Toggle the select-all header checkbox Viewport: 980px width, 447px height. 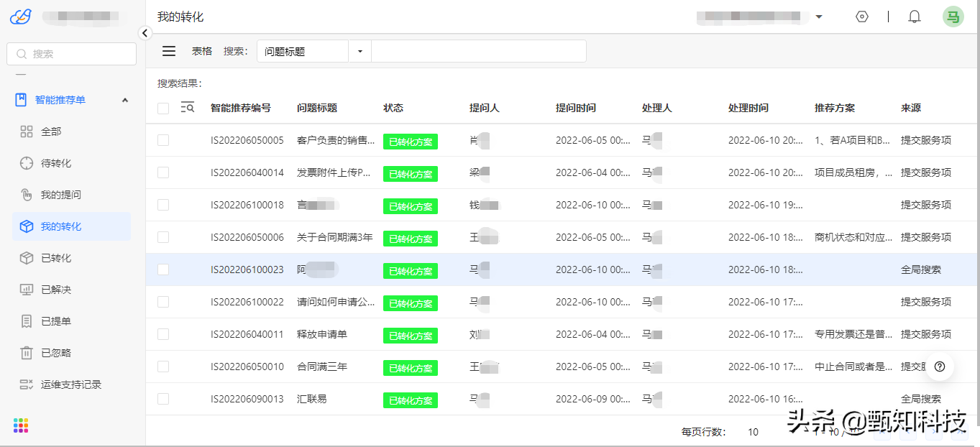pos(163,108)
